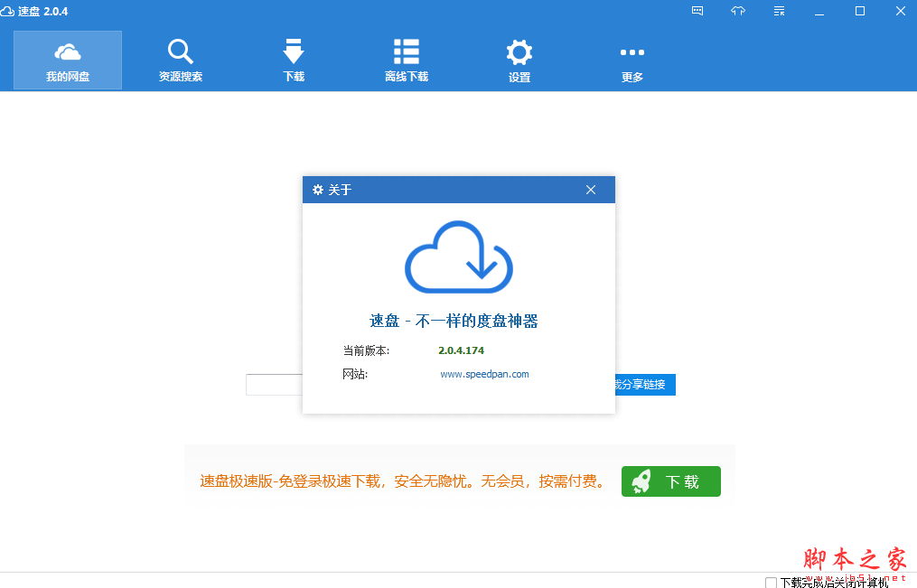Click the green 下载 rocket button
This screenshot has height=588, width=917.
coord(670,481)
